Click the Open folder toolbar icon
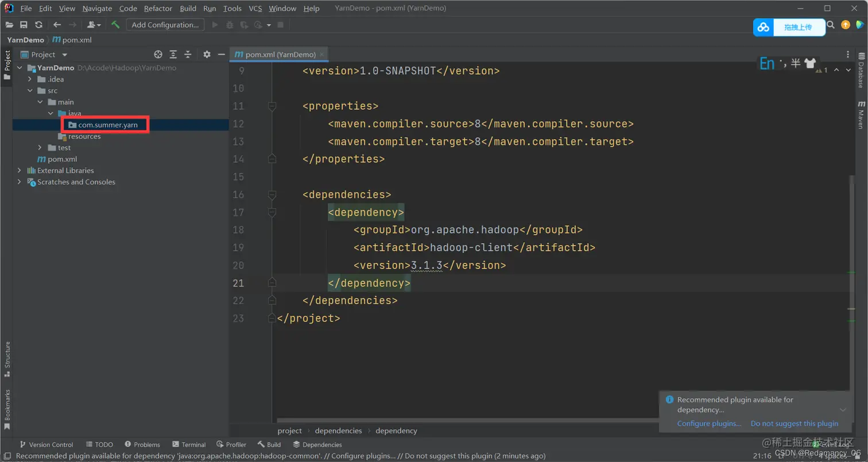The width and height of the screenshot is (868, 462). pyautogui.click(x=9, y=25)
